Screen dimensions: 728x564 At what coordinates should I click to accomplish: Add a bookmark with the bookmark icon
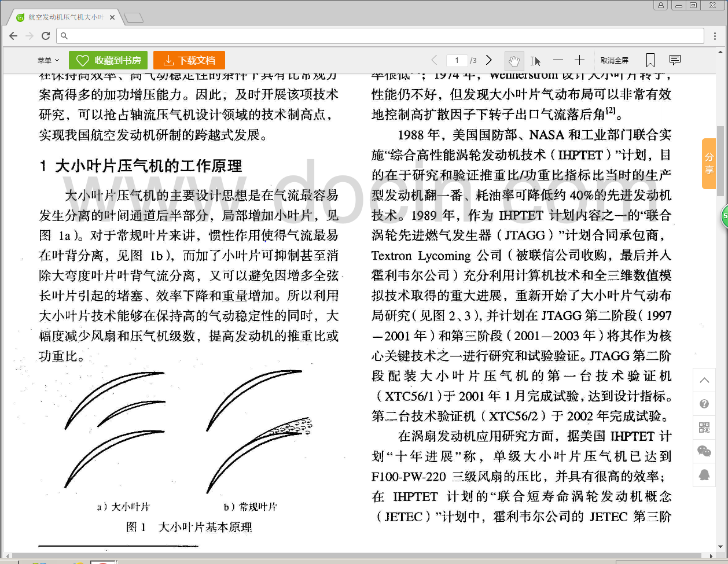point(650,60)
